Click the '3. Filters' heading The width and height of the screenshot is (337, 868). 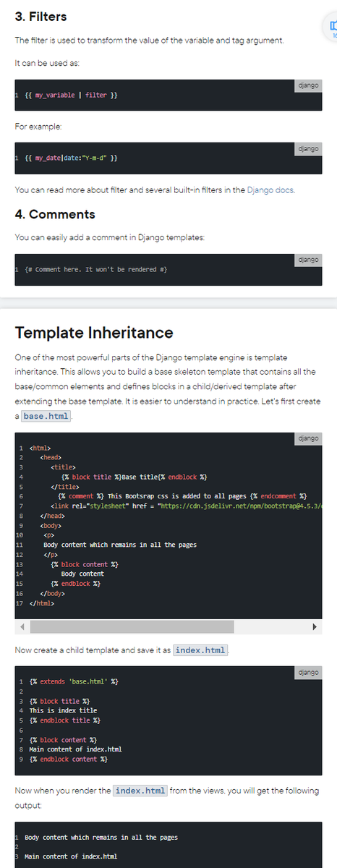(40, 15)
